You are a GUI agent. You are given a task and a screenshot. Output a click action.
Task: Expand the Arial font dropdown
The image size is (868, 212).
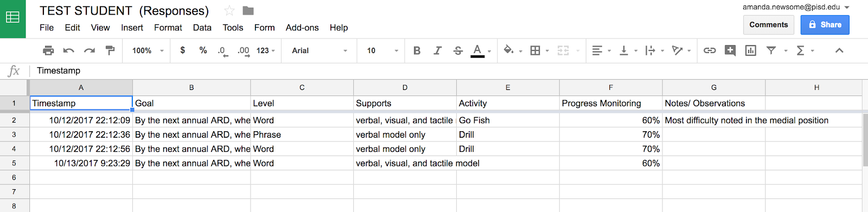[320, 50]
